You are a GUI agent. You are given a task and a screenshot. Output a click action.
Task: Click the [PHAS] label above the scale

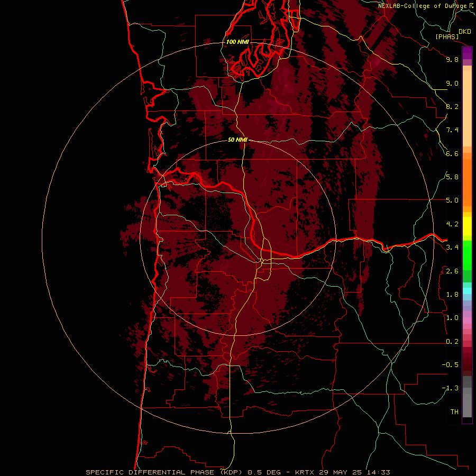447,36
